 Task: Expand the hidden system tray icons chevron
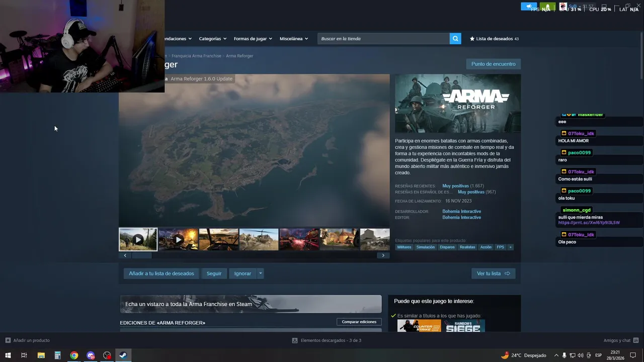[556, 355]
